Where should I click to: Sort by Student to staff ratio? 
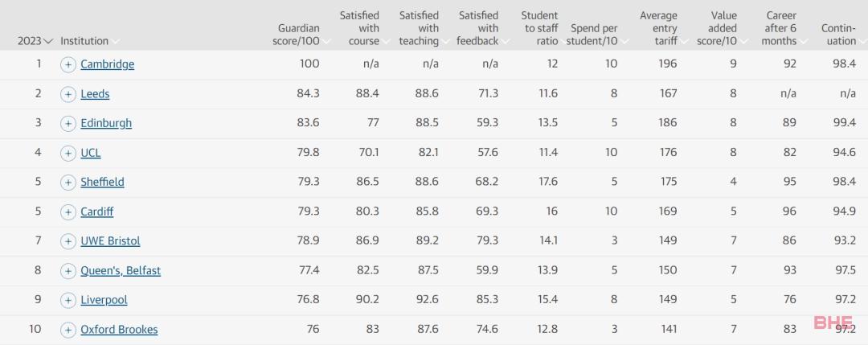(x=541, y=28)
